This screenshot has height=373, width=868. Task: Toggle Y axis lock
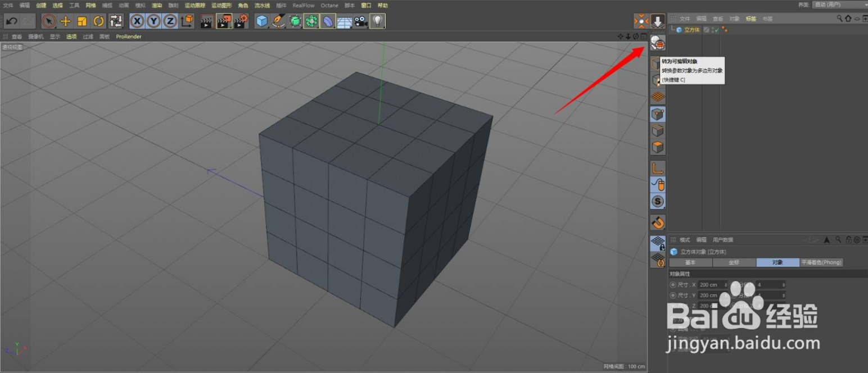click(153, 21)
